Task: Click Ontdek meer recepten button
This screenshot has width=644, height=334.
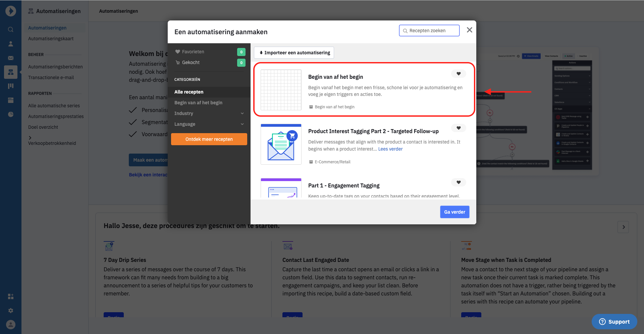Action: pos(209,139)
